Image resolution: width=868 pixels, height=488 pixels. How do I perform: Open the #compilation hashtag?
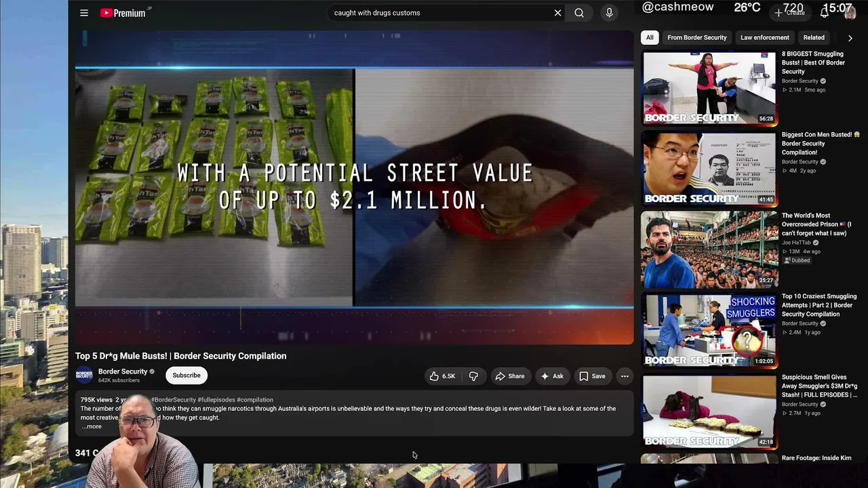pos(255,400)
